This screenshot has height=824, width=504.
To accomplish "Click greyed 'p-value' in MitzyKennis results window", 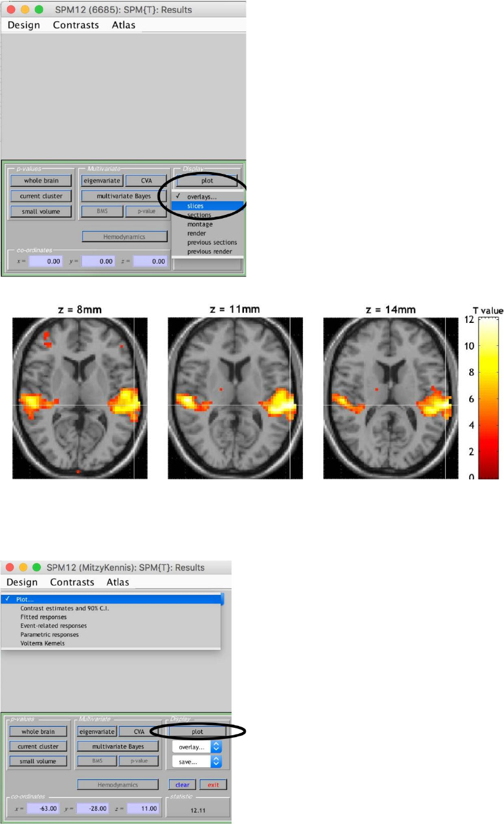I will point(138,761).
